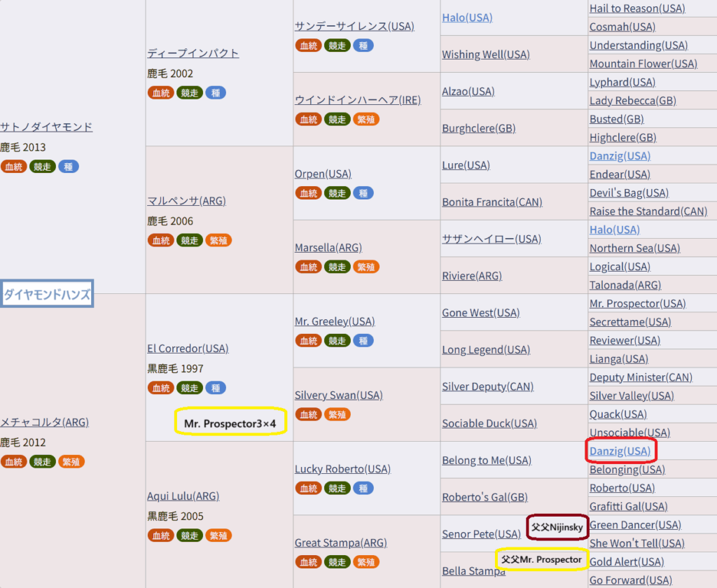Screen dimensions: 717x588
Task: Follow the El Corredor(USA) link
Action: click(188, 348)
